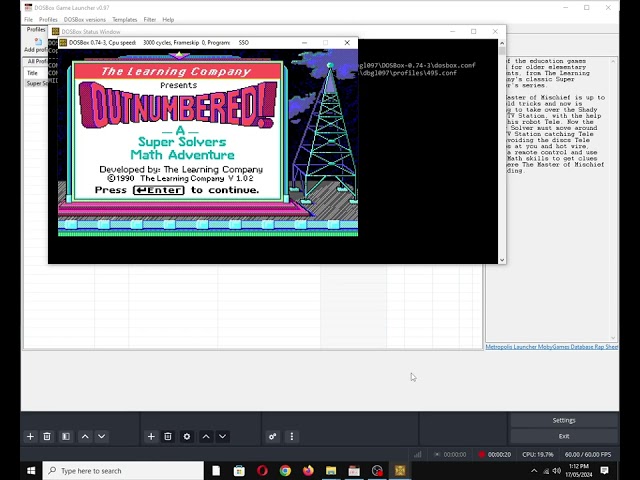Click the red recording indicator in OBS status bar
Image resolution: width=640 pixels, height=480 pixels.
[482, 454]
